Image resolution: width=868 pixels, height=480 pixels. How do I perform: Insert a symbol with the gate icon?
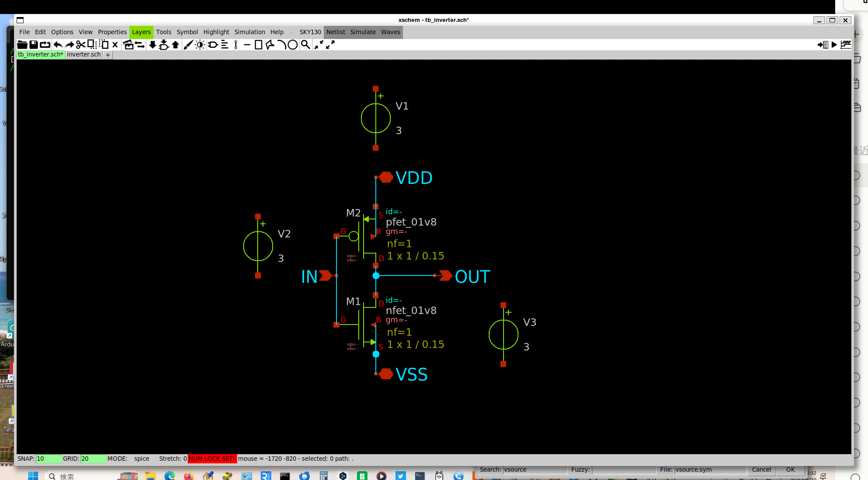213,45
